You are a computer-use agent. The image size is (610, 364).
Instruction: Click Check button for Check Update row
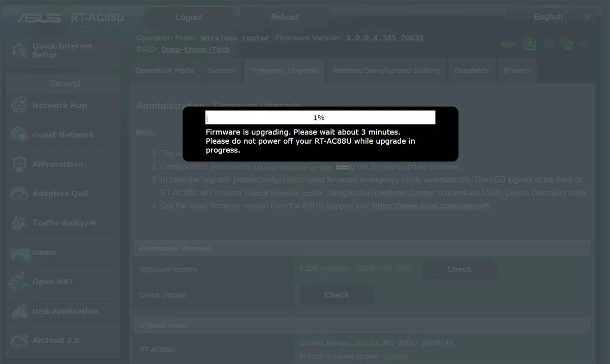(337, 295)
